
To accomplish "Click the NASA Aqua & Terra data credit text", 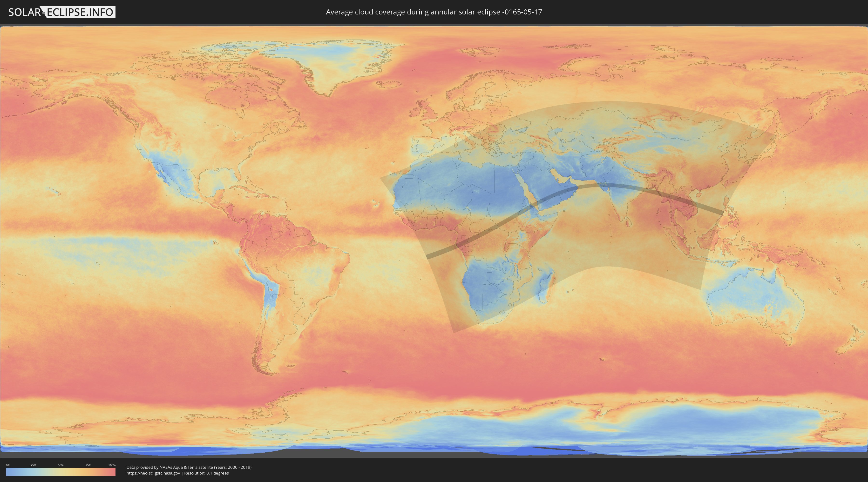I will [189, 467].
